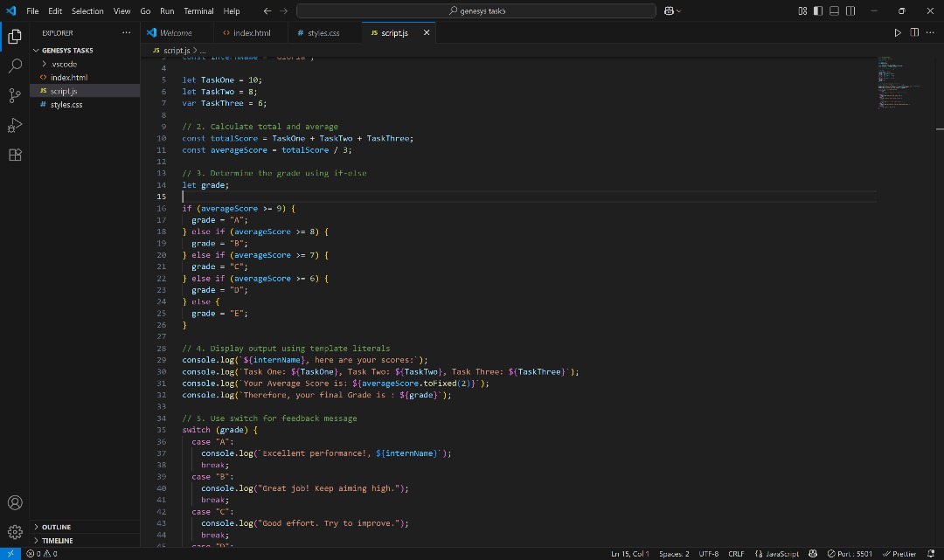Open the Selection menu
The height and width of the screenshot is (560, 944).
[x=87, y=10]
